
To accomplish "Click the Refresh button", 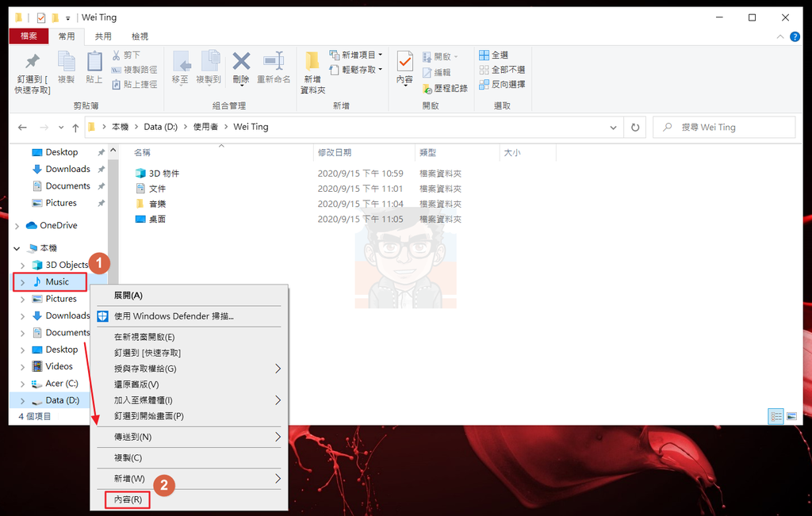I will (x=635, y=128).
